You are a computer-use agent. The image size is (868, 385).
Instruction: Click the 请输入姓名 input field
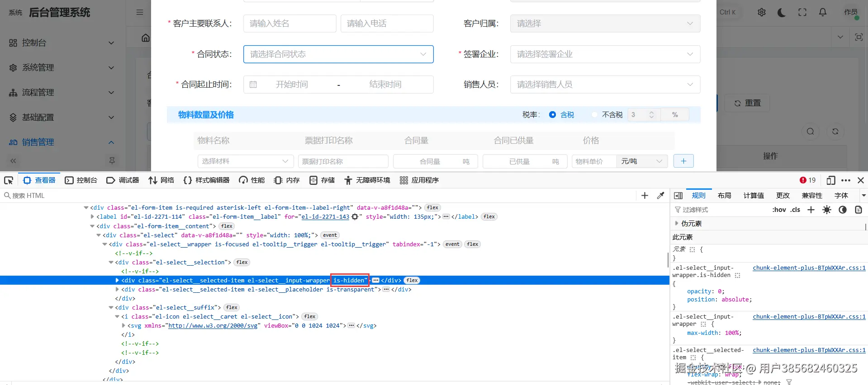tap(289, 23)
